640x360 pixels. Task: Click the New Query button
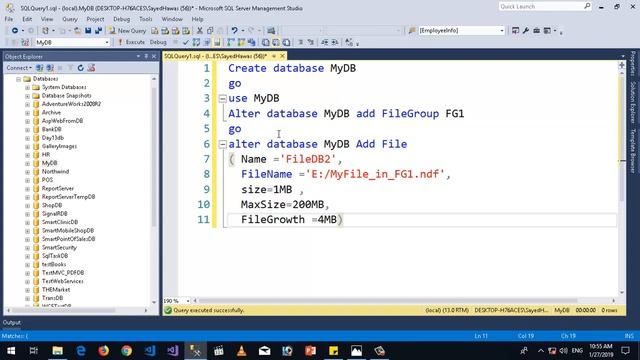[x=127, y=31]
